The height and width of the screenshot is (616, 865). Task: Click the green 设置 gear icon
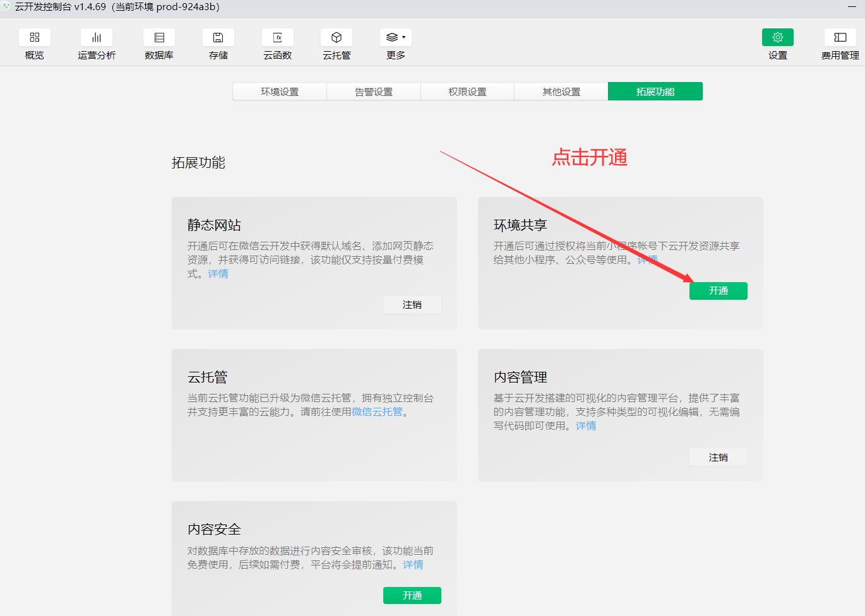coord(778,38)
